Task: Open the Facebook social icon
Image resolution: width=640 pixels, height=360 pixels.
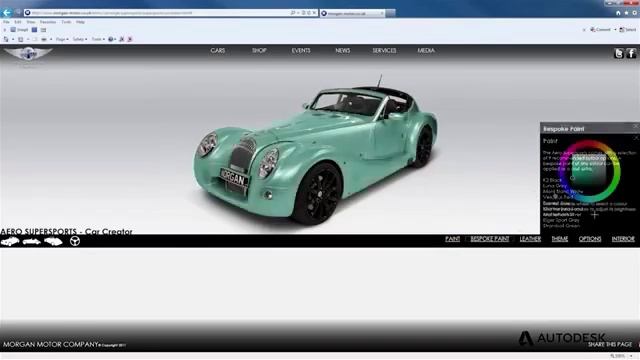Action: click(631, 53)
